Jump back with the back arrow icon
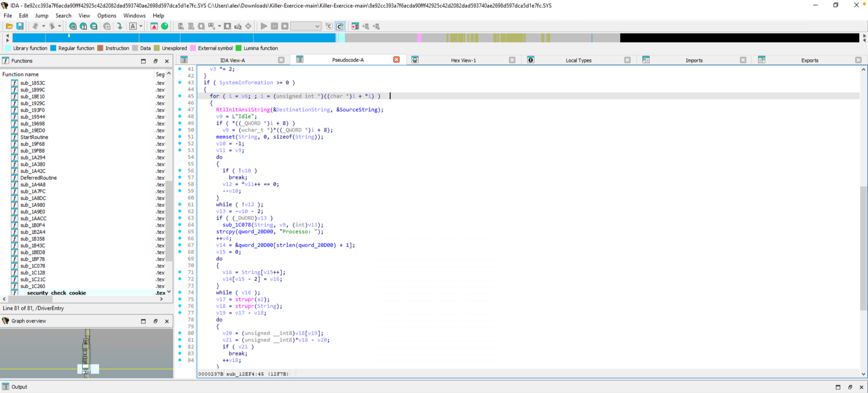This screenshot has width=868, height=393. [x=35, y=26]
